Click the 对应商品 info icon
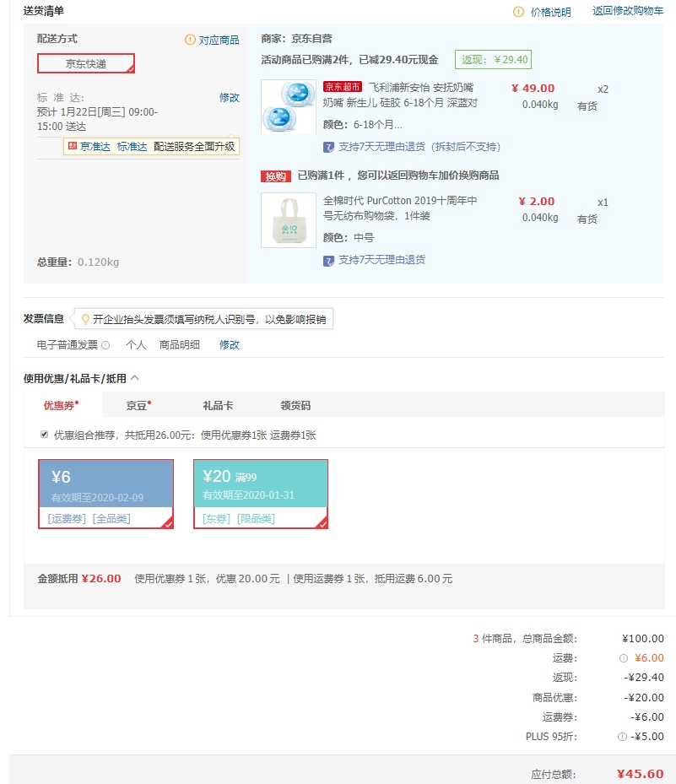The height and width of the screenshot is (784, 676). [x=190, y=40]
